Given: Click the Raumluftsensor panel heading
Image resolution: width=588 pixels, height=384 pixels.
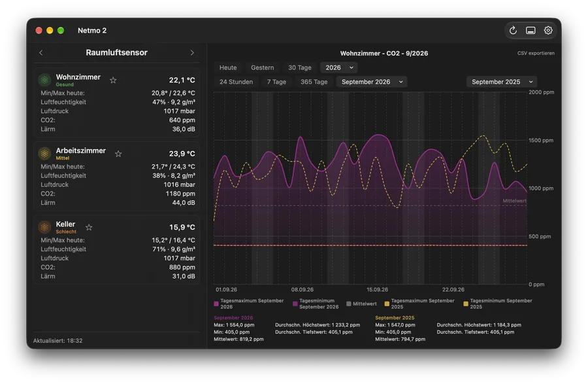Looking at the screenshot, I should pyautogui.click(x=117, y=52).
